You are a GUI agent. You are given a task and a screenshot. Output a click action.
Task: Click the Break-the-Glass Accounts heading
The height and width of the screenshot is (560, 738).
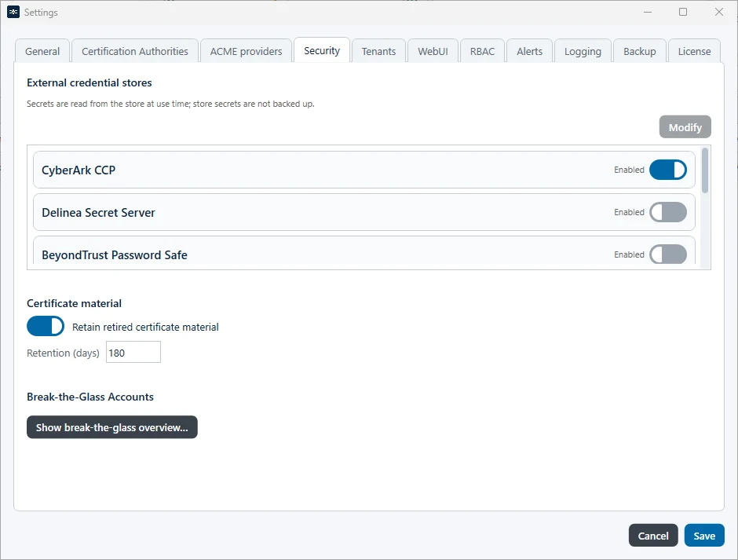[x=90, y=397]
